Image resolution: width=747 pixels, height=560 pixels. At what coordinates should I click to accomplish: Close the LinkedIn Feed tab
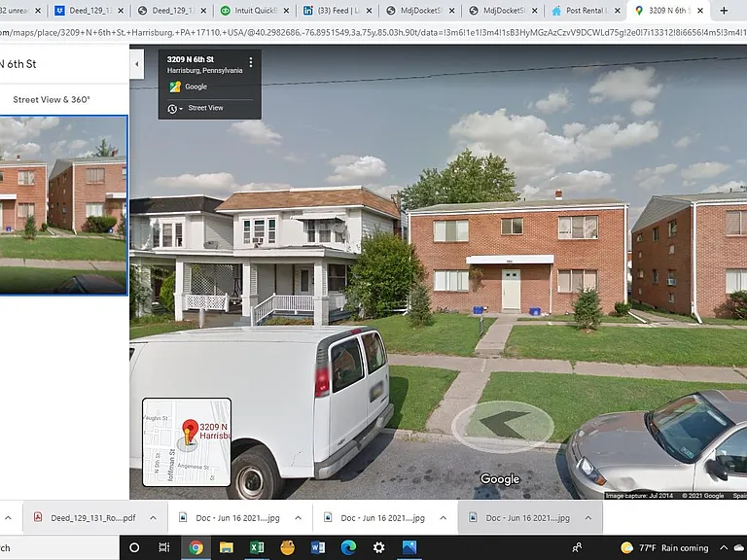click(x=369, y=11)
